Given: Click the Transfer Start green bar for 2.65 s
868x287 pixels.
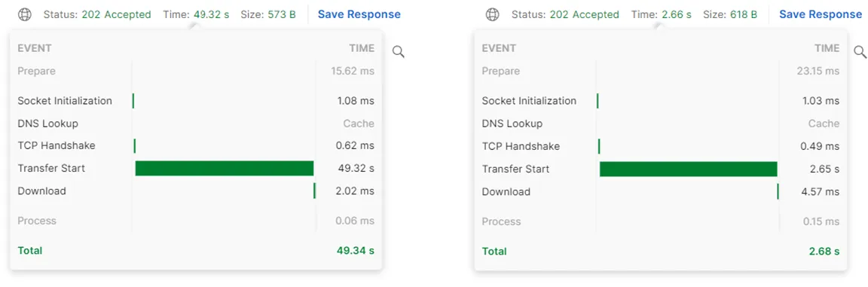Looking at the screenshot, I should (688, 169).
